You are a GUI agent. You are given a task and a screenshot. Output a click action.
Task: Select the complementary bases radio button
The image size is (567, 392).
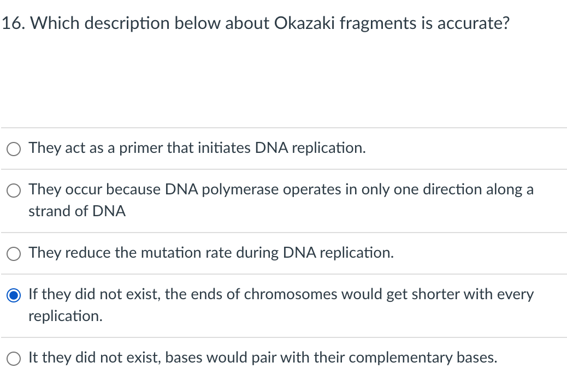14,358
